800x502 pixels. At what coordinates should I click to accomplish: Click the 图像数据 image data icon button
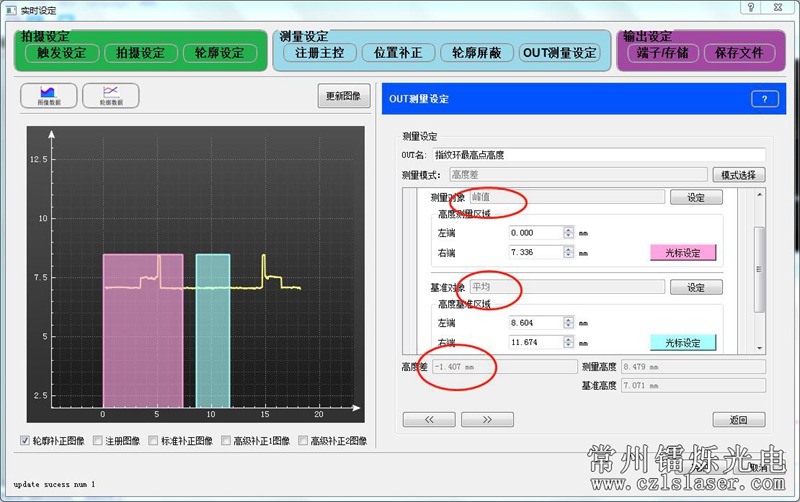(48, 96)
